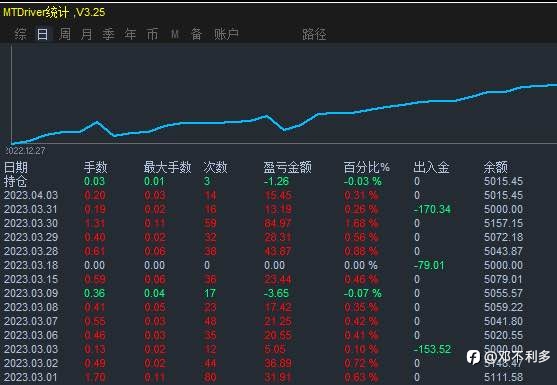
Task: Click the -153.52 withdrawal value
Action: click(432, 349)
